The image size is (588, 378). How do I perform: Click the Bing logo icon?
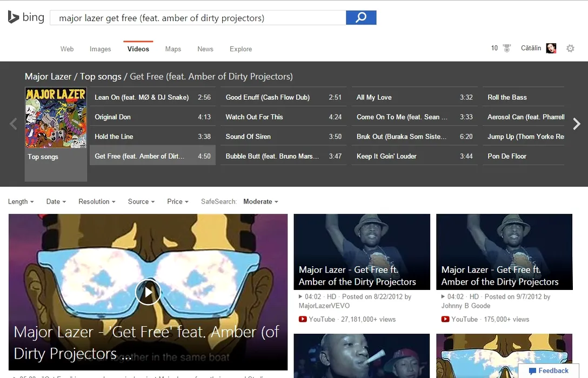14,18
